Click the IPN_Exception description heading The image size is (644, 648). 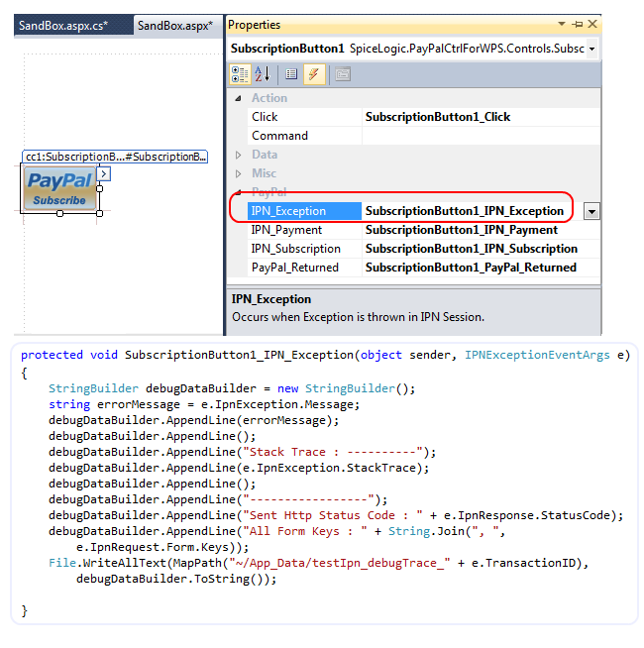(x=271, y=299)
